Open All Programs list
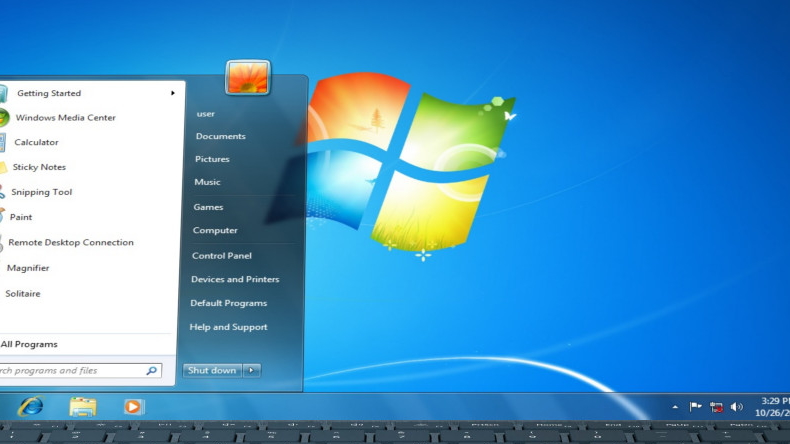 point(29,344)
